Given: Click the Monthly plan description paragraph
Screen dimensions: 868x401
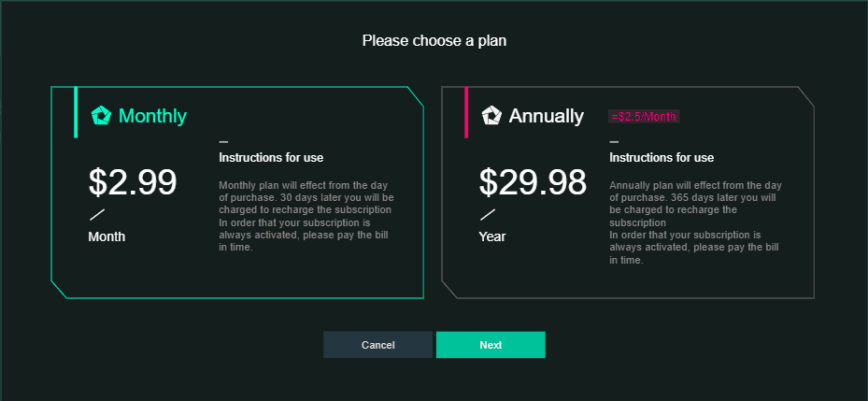Looking at the screenshot, I should coord(306,216).
